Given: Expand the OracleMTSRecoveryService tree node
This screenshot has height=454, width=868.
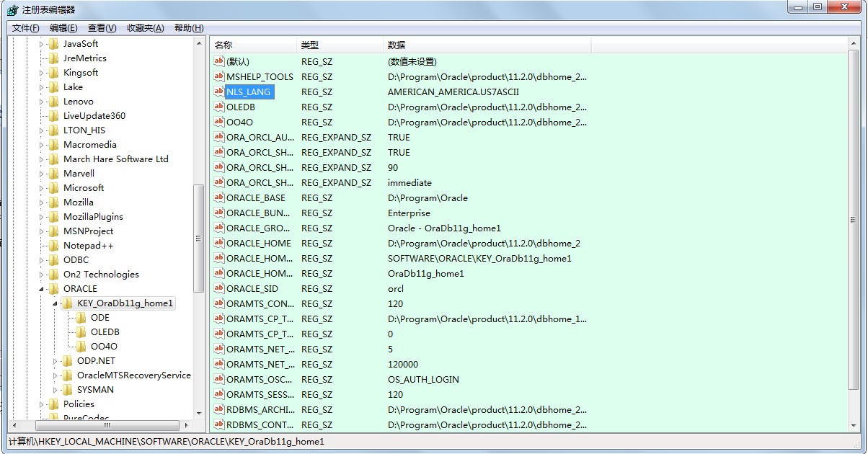Looking at the screenshot, I should point(56,375).
